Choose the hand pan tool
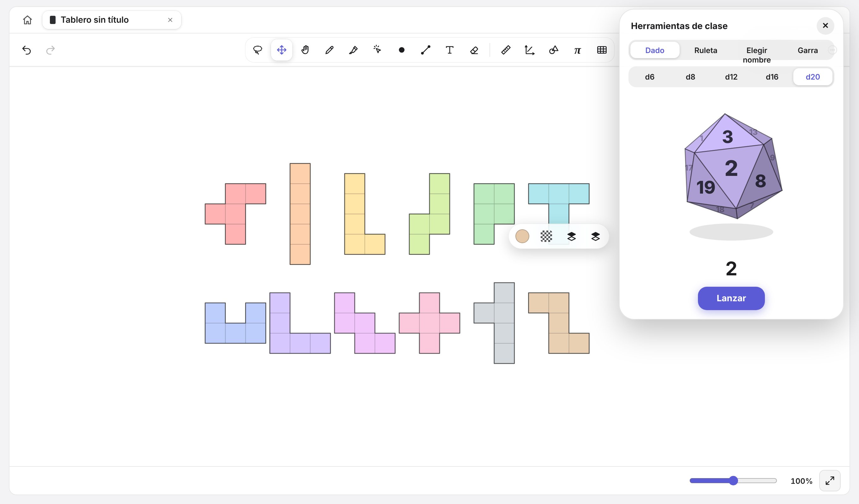 point(305,50)
